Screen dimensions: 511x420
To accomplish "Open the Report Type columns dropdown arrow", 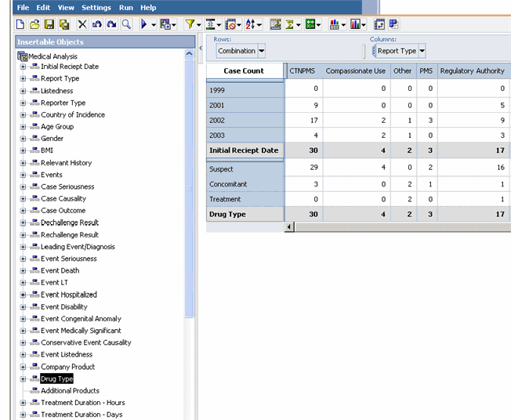I will (422, 51).
